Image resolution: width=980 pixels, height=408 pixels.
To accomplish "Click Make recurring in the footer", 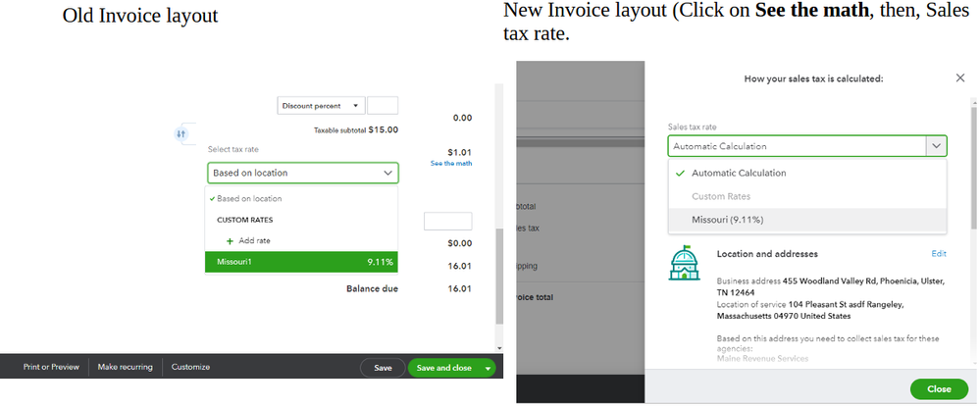I will (x=125, y=367).
